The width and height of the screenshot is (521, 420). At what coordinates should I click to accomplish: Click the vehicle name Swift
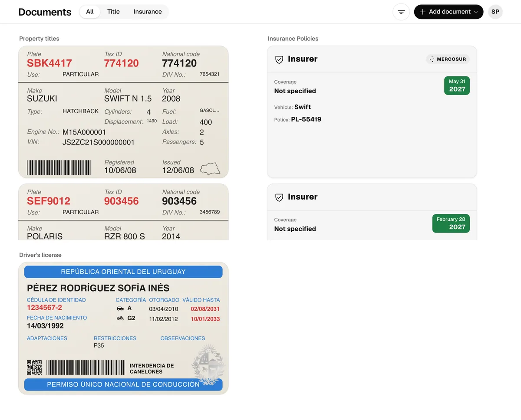coord(303,107)
